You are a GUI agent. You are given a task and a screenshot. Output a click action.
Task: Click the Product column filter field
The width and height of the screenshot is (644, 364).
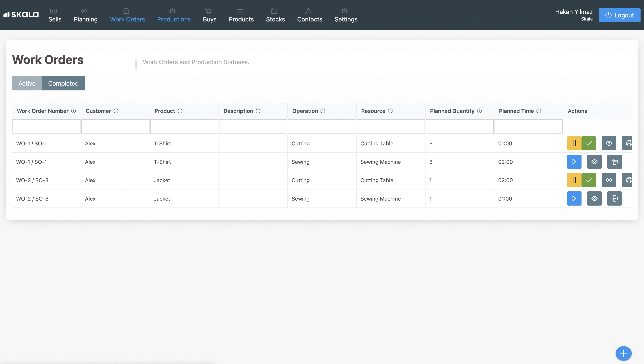tap(184, 126)
